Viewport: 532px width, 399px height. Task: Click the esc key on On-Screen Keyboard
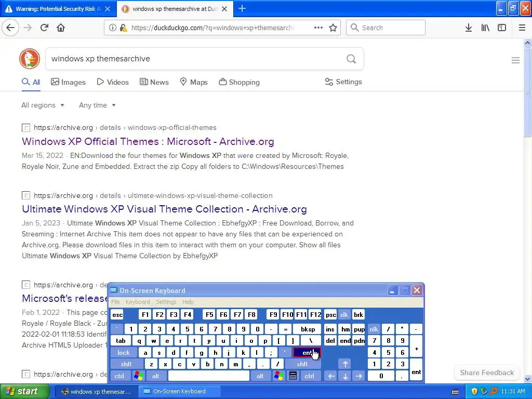click(117, 314)
